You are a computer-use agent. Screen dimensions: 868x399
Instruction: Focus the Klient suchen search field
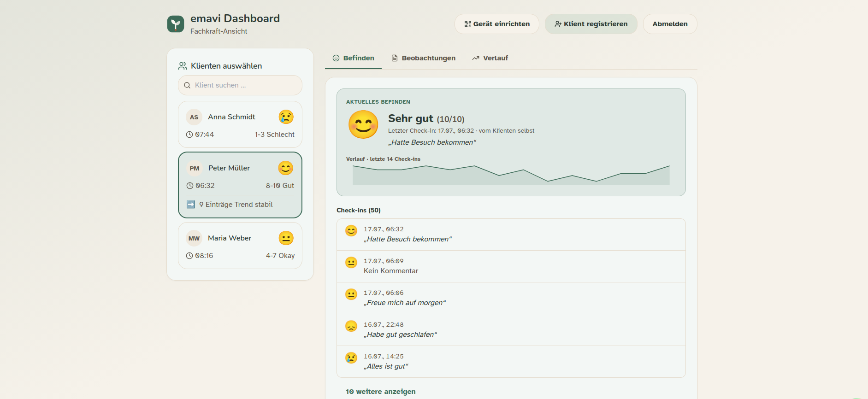click(240, 85)
